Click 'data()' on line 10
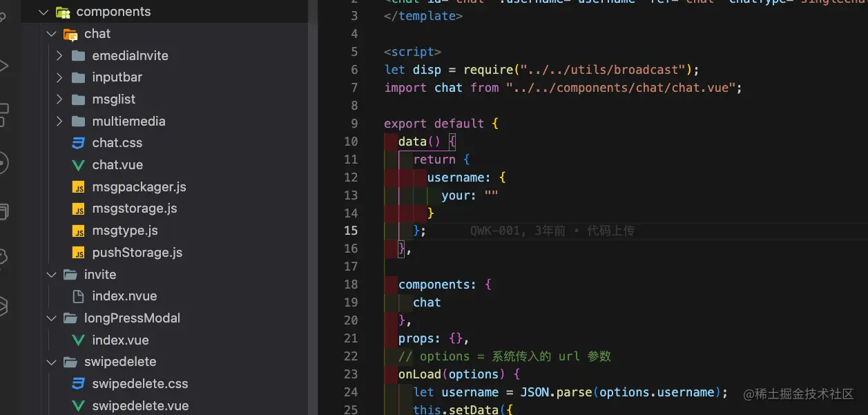Screen dimensions: 868x415 [419, 142]
